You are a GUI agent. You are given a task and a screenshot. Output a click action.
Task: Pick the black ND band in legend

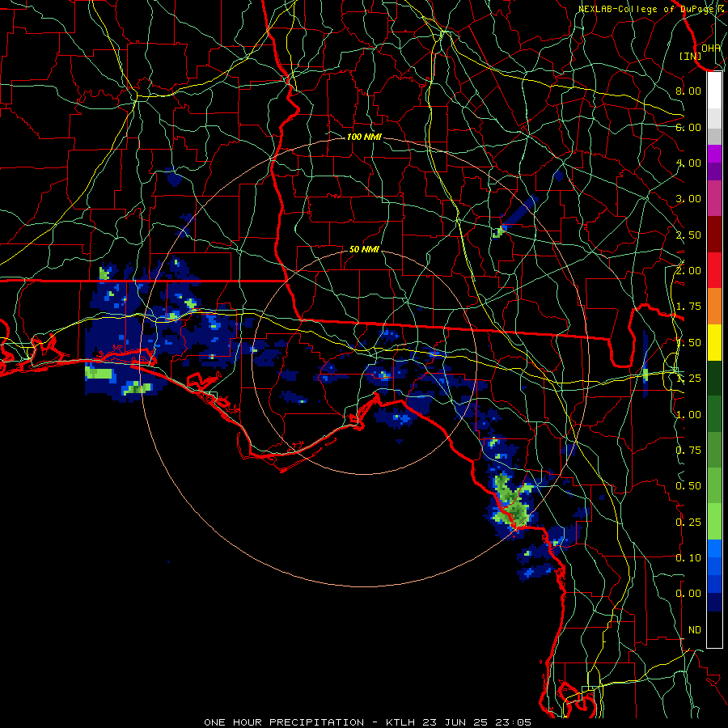tap(714, 629)
